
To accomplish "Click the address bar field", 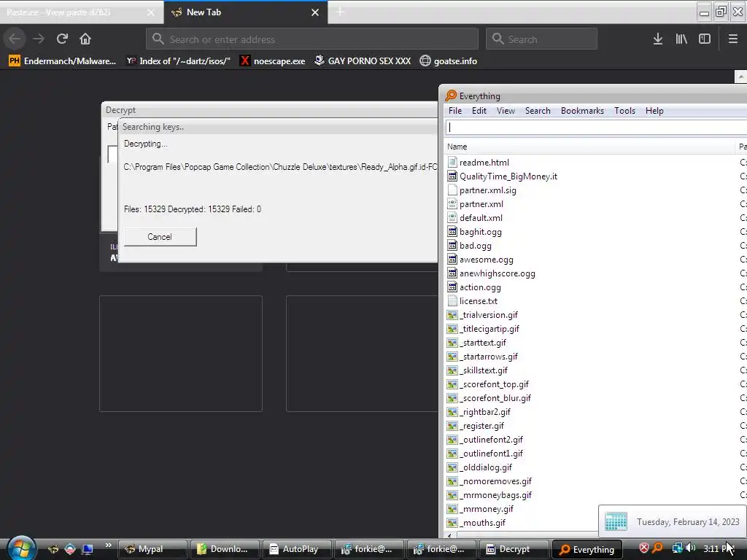I will pos(312,39).
